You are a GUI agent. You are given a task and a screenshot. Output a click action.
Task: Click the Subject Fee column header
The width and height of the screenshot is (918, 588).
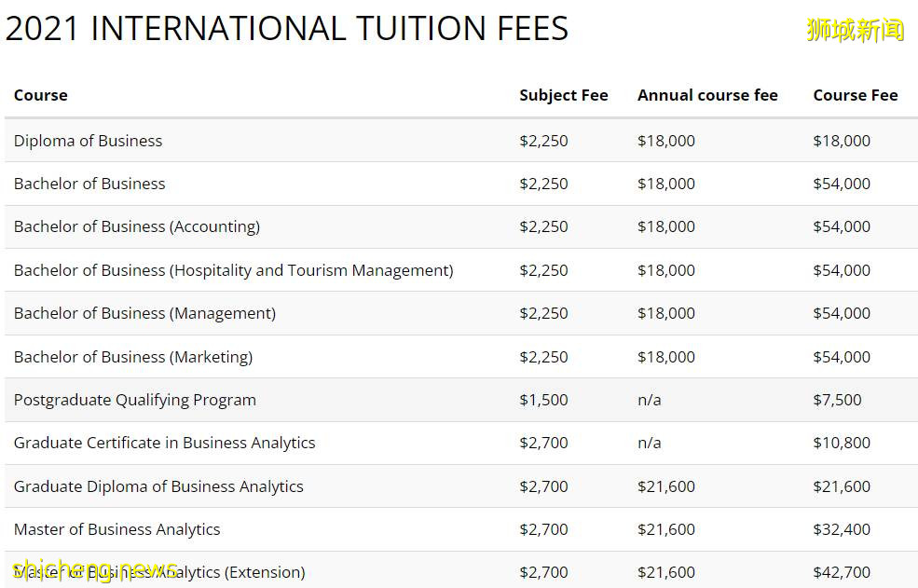point(563,95)
